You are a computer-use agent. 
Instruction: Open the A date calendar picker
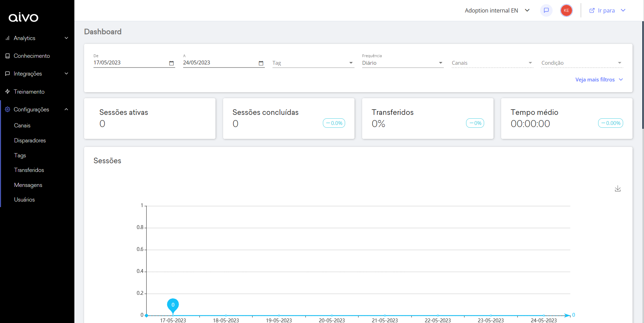[x=261, y=63]
